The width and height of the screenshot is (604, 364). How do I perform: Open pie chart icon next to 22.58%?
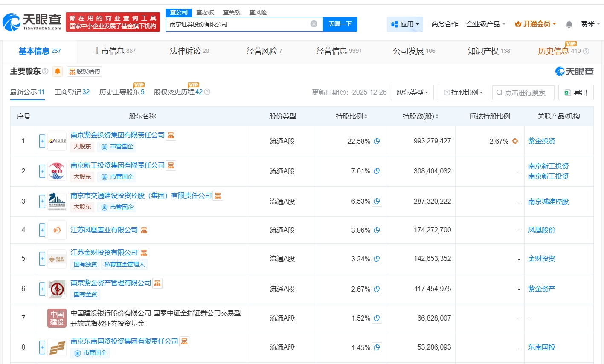(377, 141)
